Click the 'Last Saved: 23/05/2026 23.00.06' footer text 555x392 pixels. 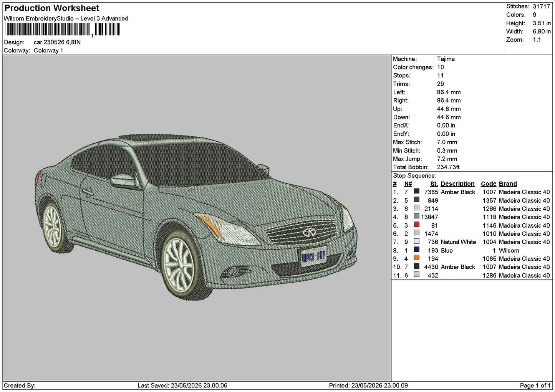pos(182,386)
